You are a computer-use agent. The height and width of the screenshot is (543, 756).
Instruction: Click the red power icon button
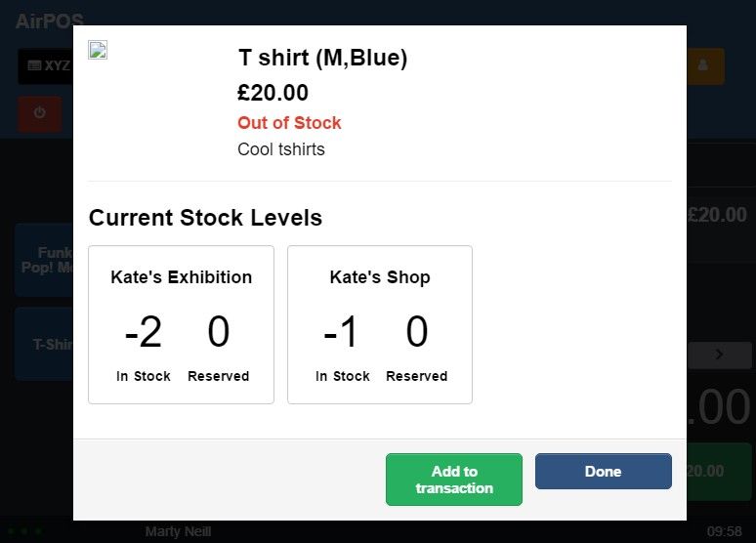40,114
